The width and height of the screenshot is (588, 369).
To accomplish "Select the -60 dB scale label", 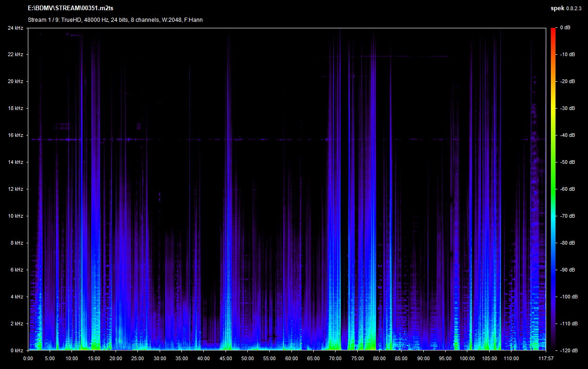I will point(567,189).
